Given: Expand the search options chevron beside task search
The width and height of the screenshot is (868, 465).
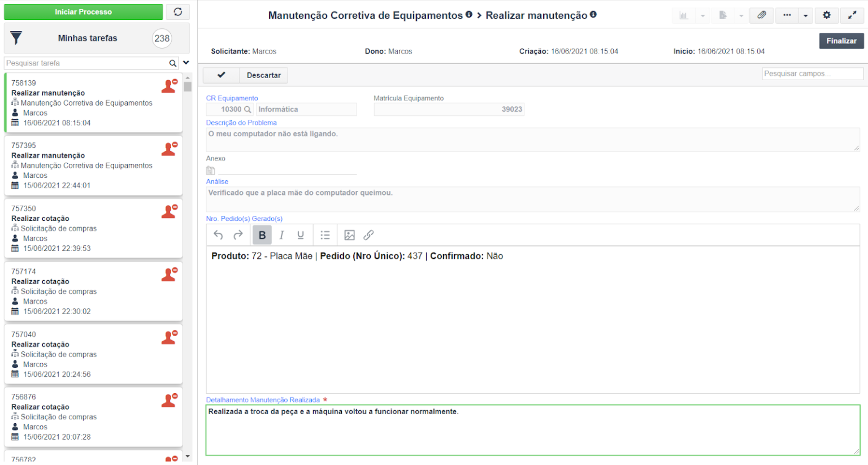Looking at the screenshot, I should click(186, 63).
